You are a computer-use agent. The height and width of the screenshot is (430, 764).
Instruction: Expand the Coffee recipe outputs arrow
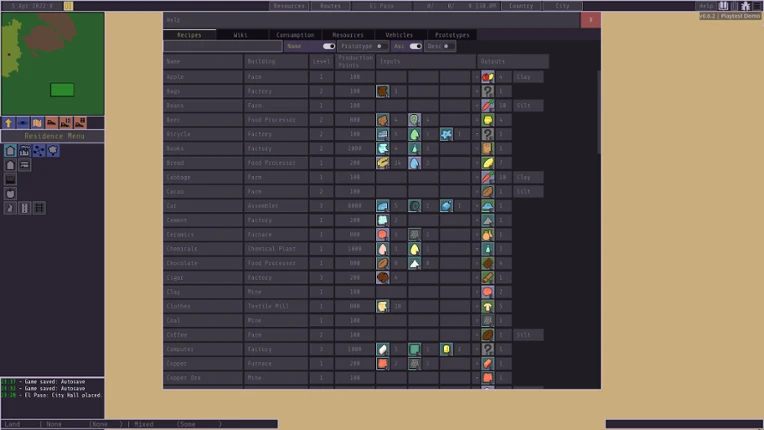[x=476, y=335]
